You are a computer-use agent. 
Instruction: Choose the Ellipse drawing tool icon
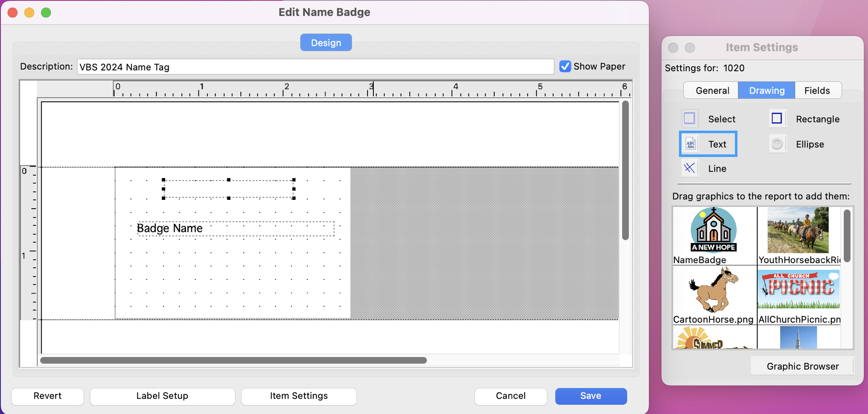click(x=777, y=144)
